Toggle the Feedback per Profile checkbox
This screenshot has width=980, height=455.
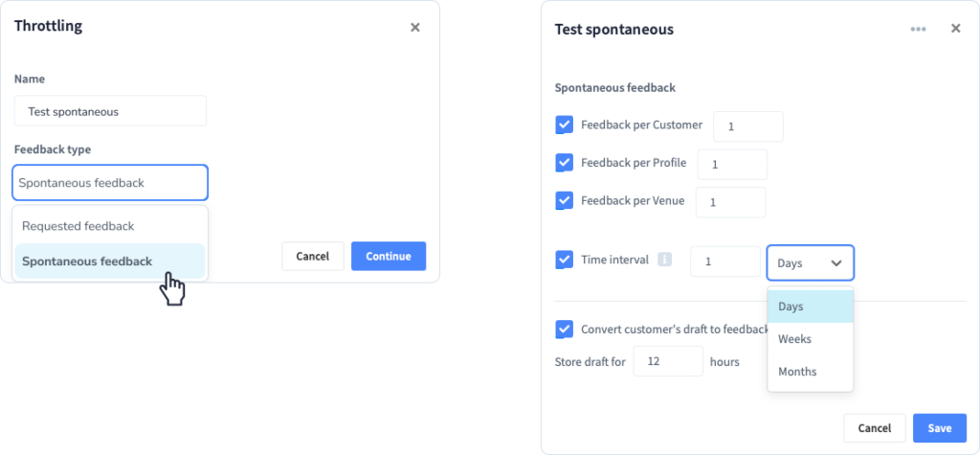(564, 163)
